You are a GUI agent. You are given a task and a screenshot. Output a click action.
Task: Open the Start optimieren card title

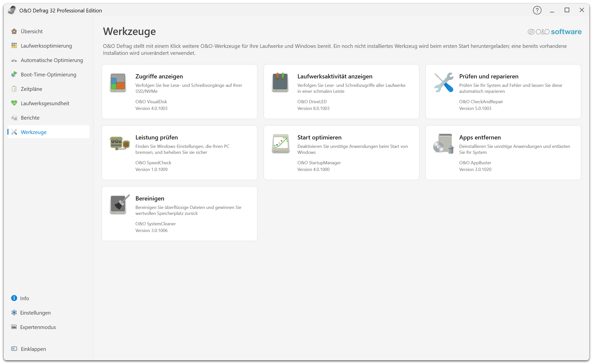click(319, 137)
